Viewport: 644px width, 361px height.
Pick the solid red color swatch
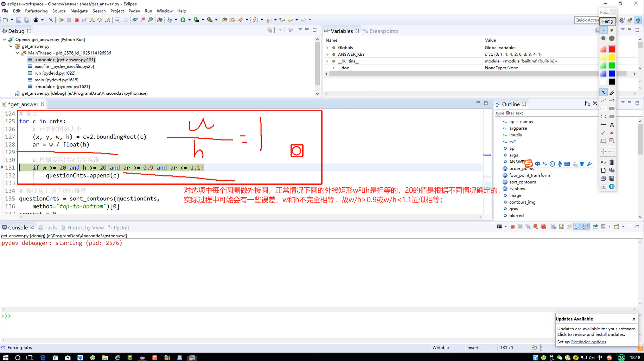coord(612,50)
